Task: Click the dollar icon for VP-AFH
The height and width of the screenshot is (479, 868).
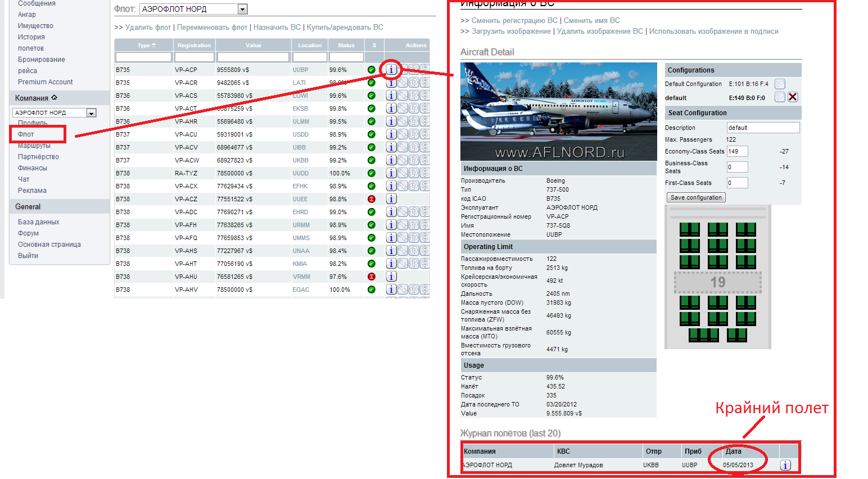Action: pyautogui.click(x=424, y=225)
